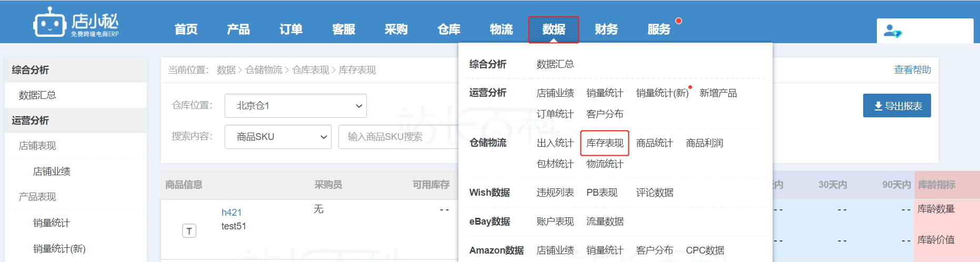Screen dimensions: 980x262
Task: Choose 评论数据 under Wish数据
Action: [x=655, y=193]
